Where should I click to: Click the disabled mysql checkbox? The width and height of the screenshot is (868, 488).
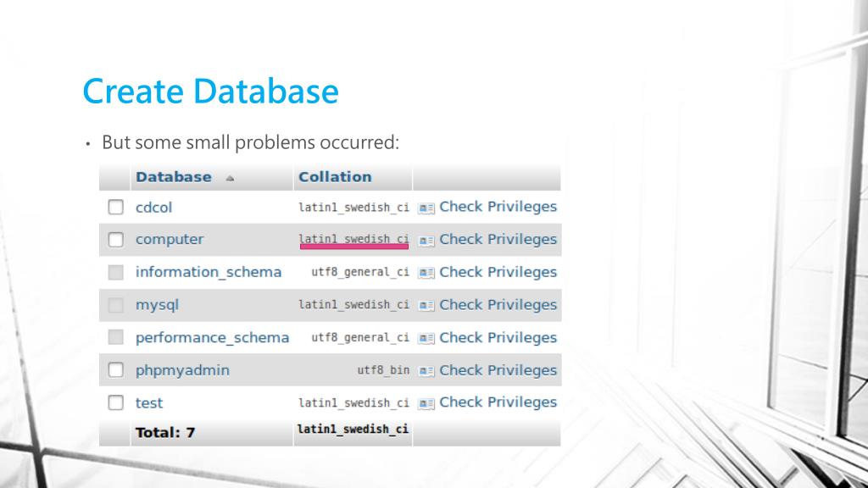[x=115, y=305]
